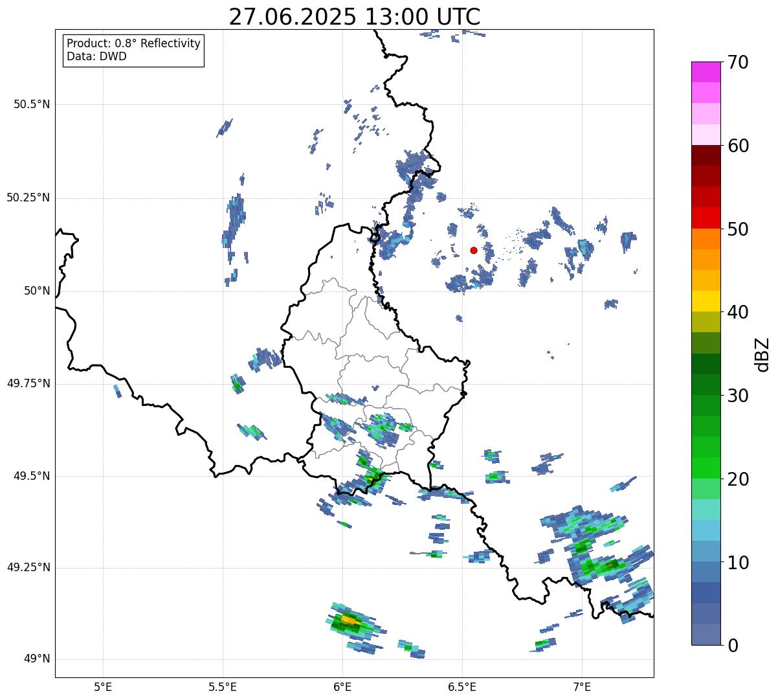Screen dimensions: 778x700
Task: Click the 5°E longitude label
Action: pyautogui.click(x=103, y=687)
